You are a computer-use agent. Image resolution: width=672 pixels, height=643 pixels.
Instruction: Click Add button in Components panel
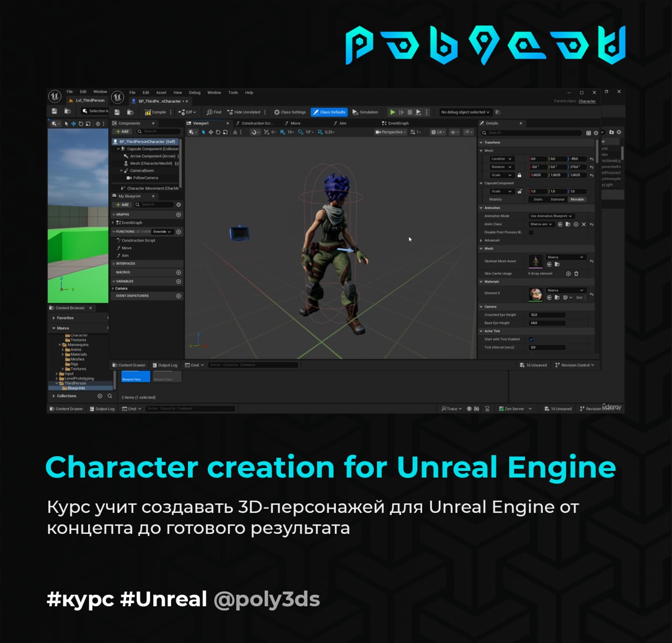point(122,131)
